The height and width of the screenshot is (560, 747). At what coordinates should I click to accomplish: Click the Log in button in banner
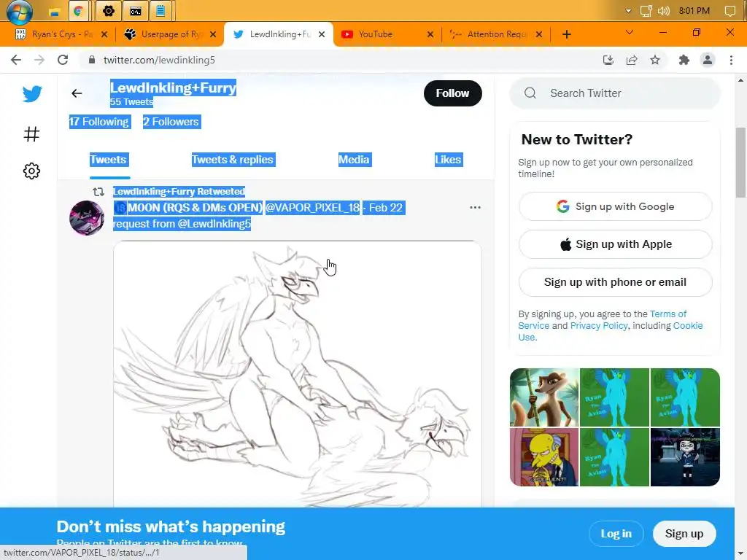[616, 534]
